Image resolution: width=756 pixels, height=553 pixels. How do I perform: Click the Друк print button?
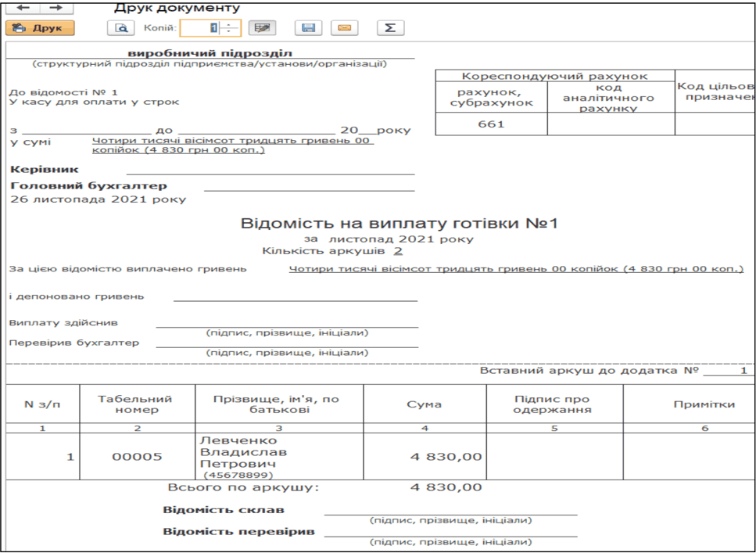click(40, 28)
